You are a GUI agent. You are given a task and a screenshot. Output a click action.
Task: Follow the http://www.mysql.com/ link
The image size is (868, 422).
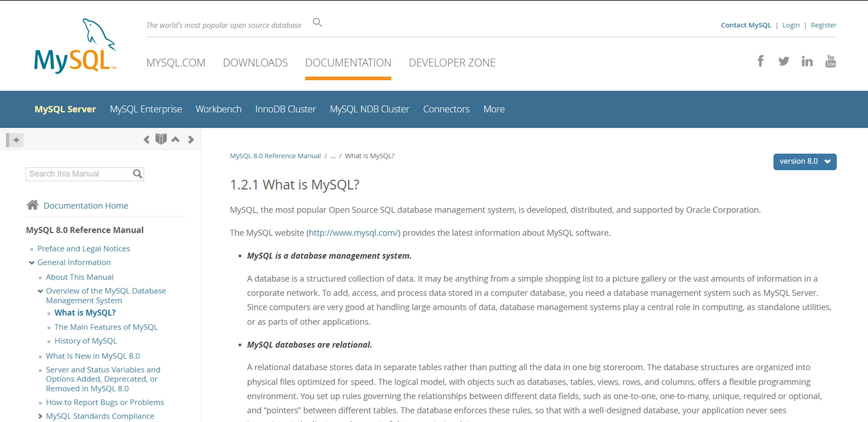pyautogui.click(x=354, y=233)
